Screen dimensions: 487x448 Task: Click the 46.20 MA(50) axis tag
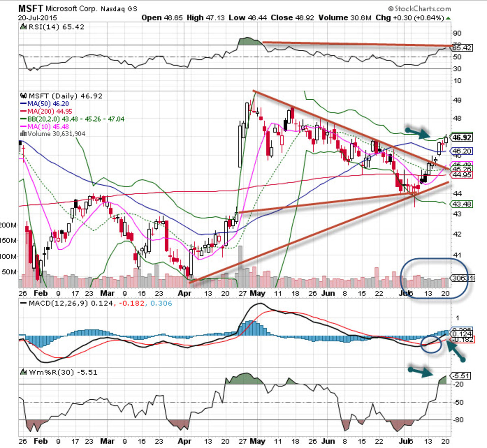point(462,151)
